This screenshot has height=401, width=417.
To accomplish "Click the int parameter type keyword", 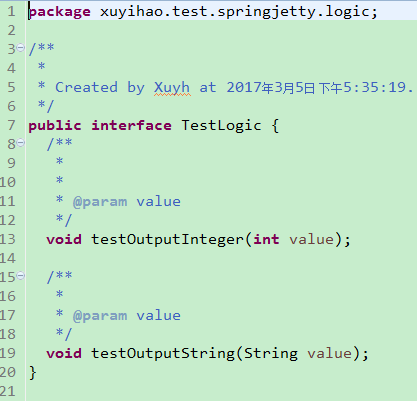I will [x=266, y=240].
